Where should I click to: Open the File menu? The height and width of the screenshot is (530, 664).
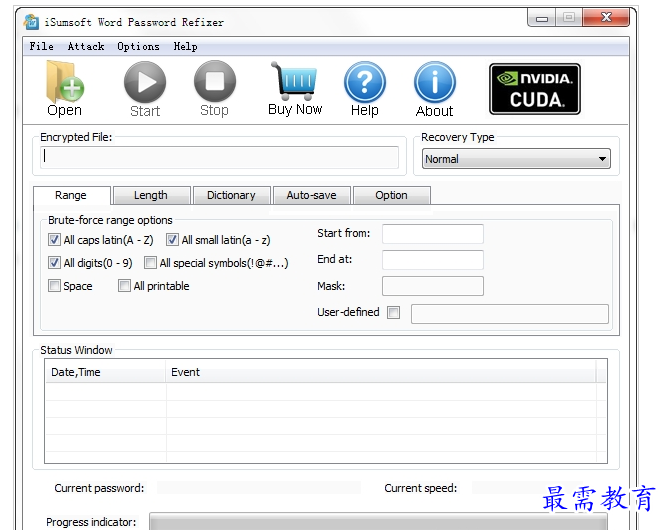[42, 46]
